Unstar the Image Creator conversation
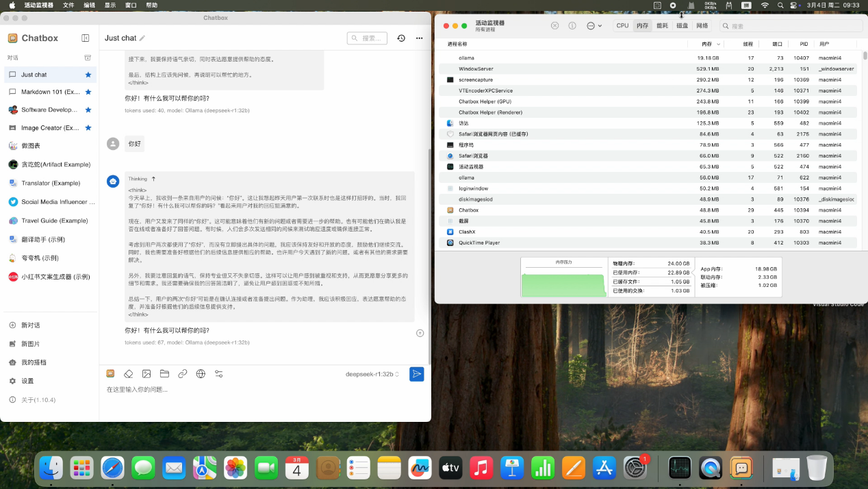 coord(88,127)
